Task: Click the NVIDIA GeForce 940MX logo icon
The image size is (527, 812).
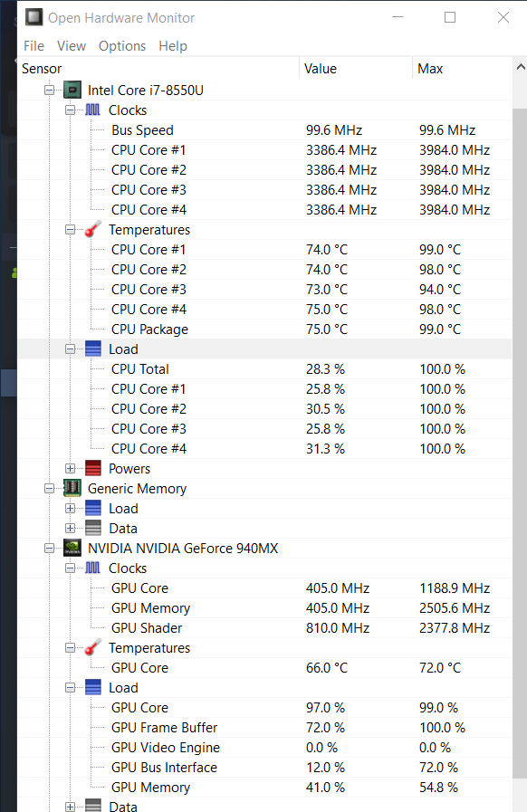Action: point(72,548)
